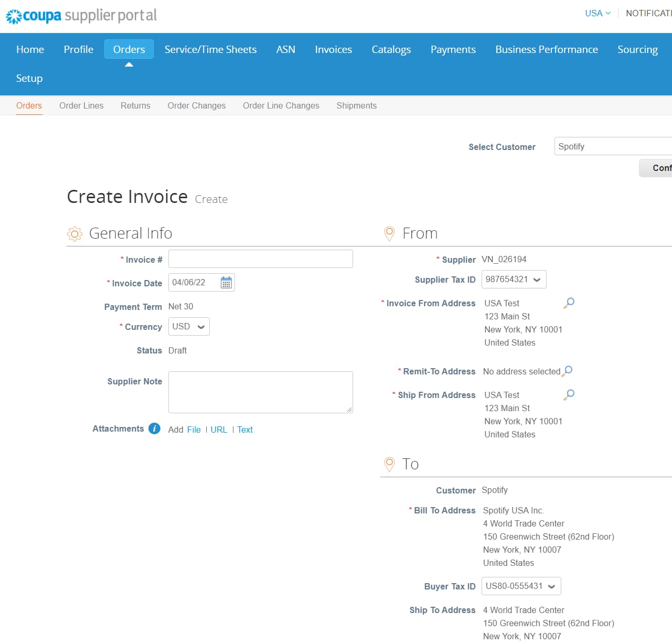
Task: Click inside the Invoice # field
Action: [x=260, y=259]
